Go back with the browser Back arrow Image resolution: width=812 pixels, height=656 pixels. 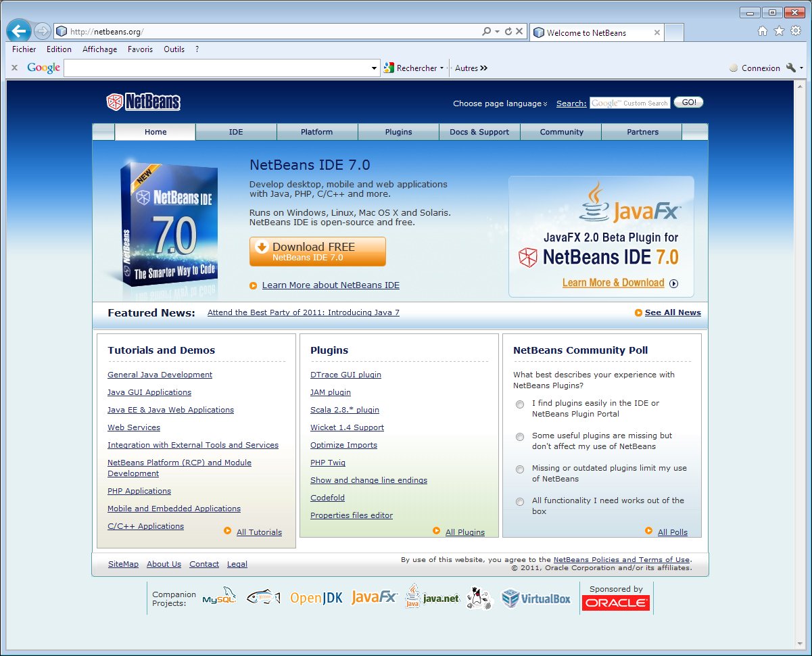19,31
